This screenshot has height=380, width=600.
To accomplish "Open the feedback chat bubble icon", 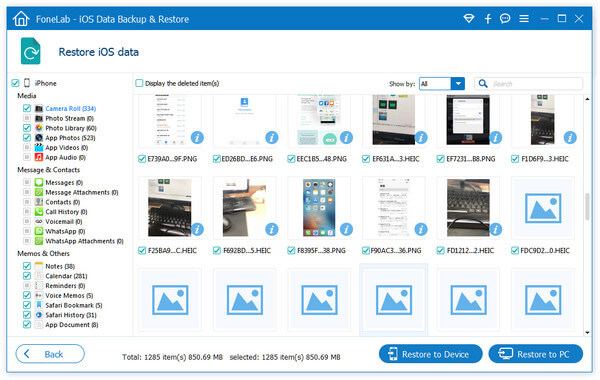I will tap(505, 18).
